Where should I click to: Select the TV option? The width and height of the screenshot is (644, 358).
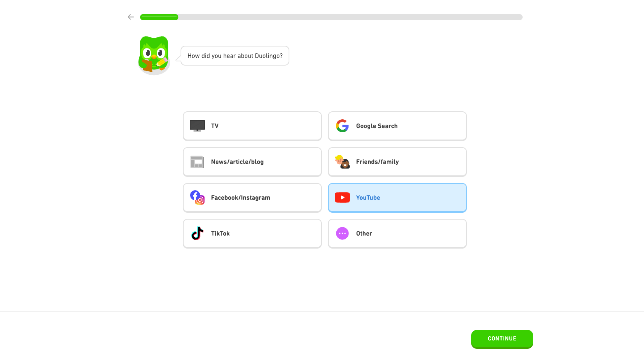coord(252,126)
